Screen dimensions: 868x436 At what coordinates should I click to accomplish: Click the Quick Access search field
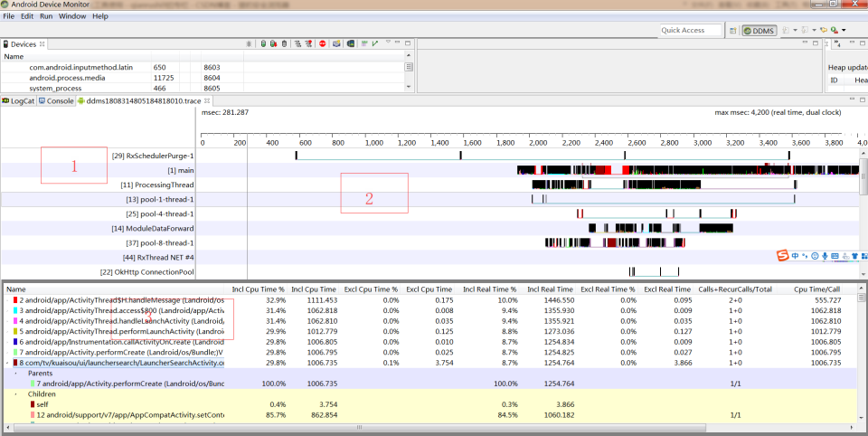(691, 30)
